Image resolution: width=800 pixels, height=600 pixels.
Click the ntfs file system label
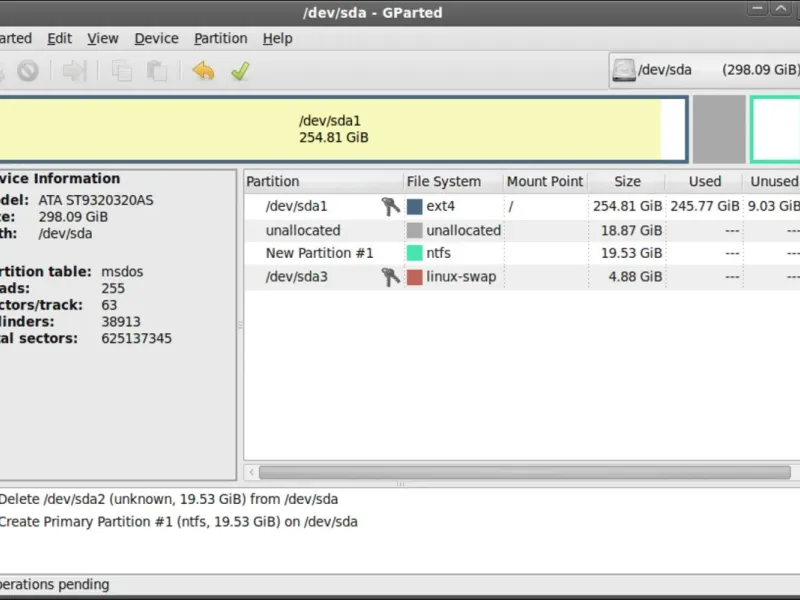pos(438,253)
